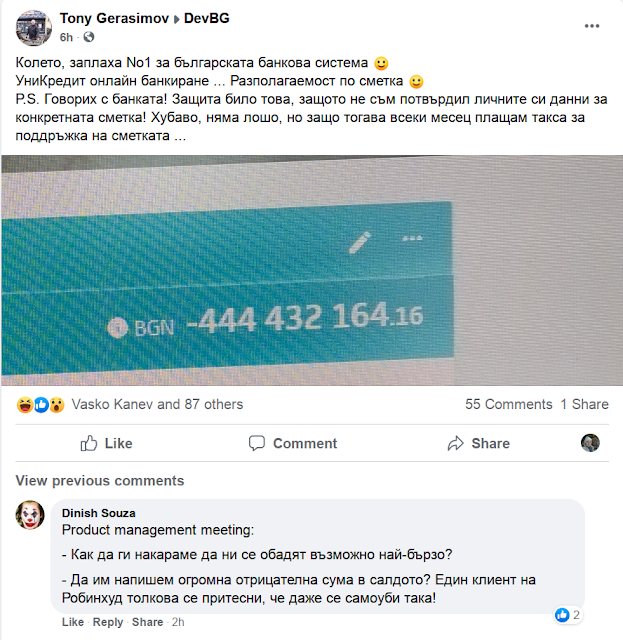Click the public globe privacy icon
This screenshot has height=640, width=623.
pos(89,37)
